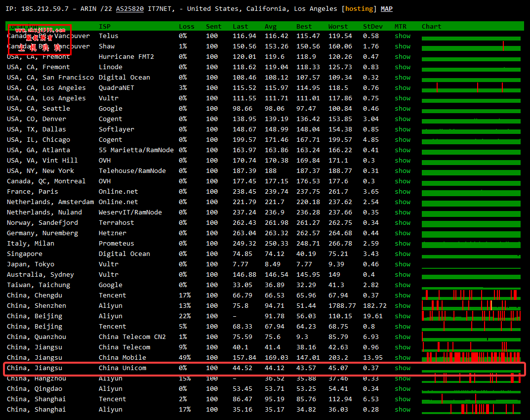
Task: Click the StDev column header
Action: [x=373, y=26]
